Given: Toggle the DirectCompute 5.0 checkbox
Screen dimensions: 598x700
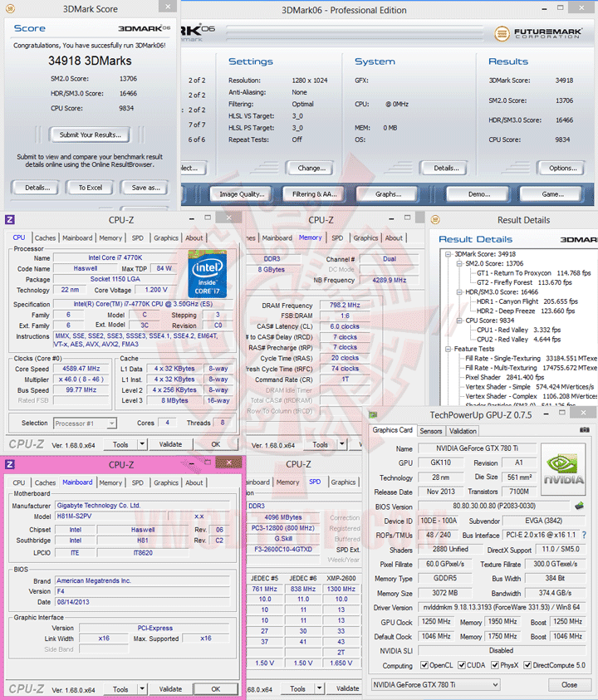Looking at the screenshot, I should tap(527, 665).
